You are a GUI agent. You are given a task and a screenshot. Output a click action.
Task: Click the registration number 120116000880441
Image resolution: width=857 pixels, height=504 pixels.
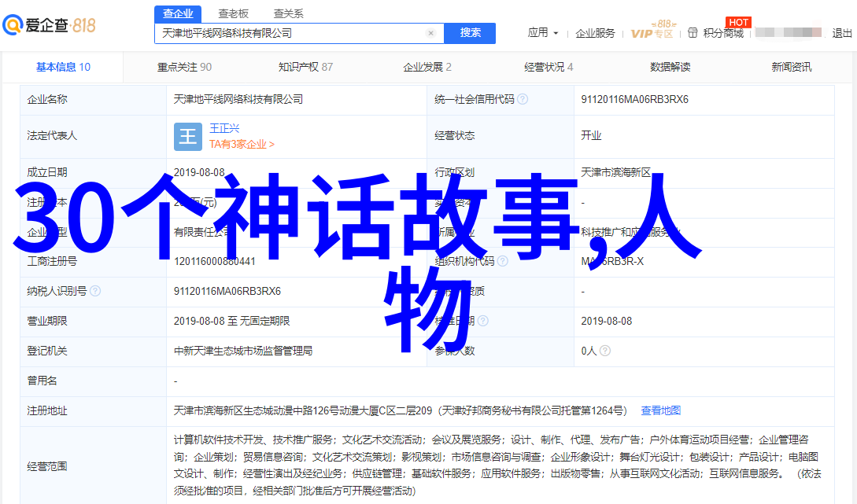pos(215,262)
